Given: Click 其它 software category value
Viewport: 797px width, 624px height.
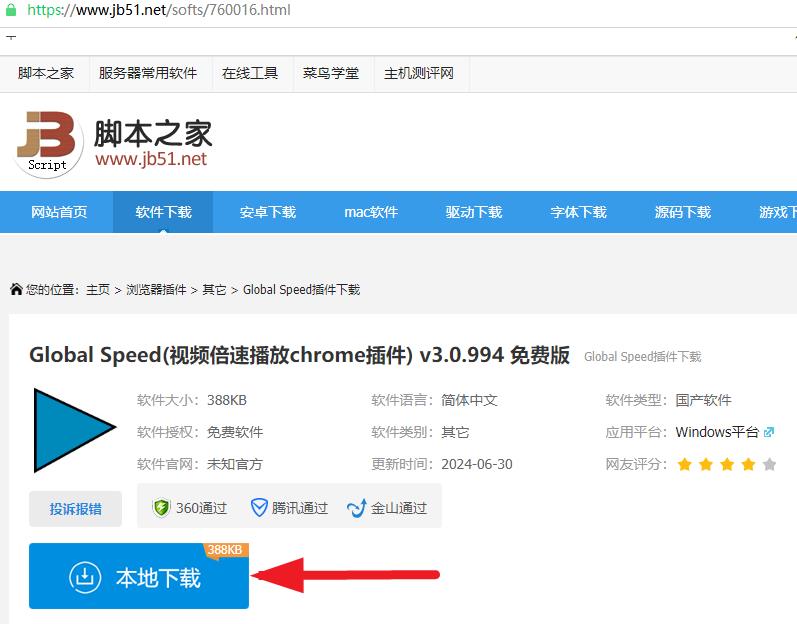Looking at the screenshot, I should [455, 432].
